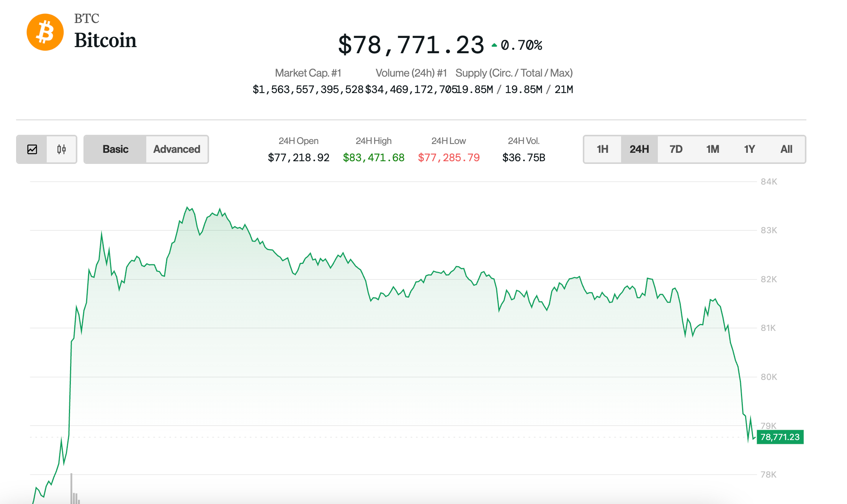Select the 7D time range
Image resolution: width=847 pixels, height=504 pixels.
pyautogui.click(x=676, y=149)
